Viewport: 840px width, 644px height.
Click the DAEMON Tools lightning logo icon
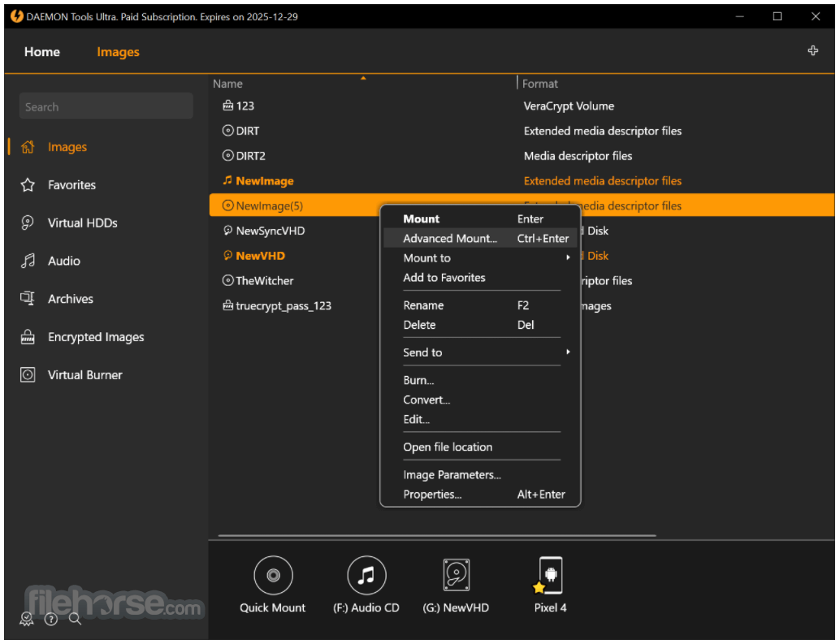pyautogui.click(x=16, y=16)
